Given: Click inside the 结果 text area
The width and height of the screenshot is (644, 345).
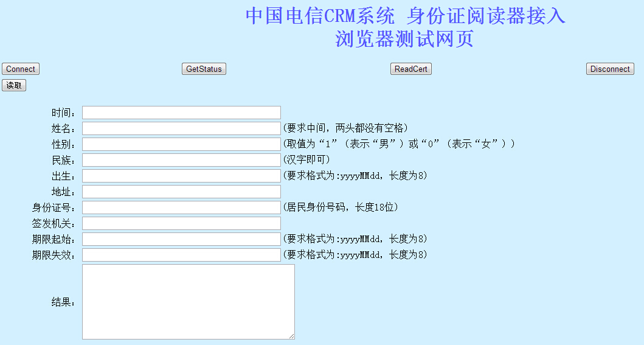Looking at the screenshot, I should pyautogui.click(x=189, y=302).
